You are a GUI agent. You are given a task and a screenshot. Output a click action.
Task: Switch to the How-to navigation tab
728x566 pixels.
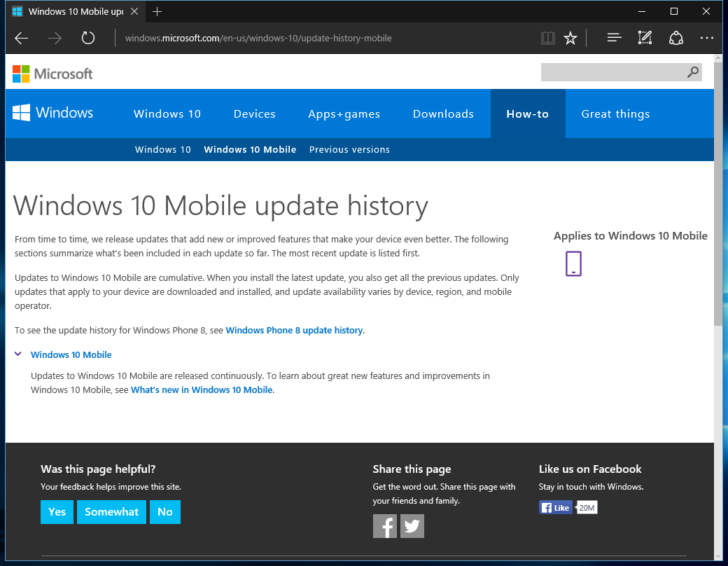click(x=527, y=113)
